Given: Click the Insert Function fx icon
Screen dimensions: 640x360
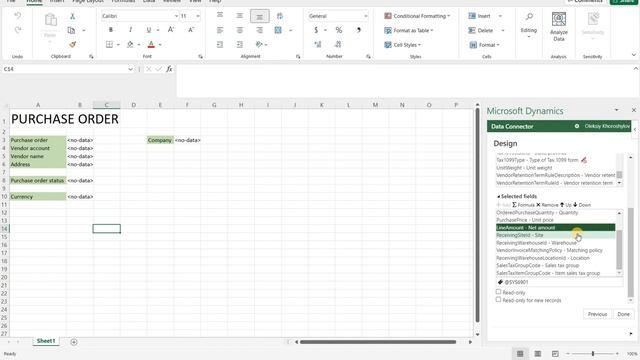Looking at the screenshot, I should click(169, 69).
